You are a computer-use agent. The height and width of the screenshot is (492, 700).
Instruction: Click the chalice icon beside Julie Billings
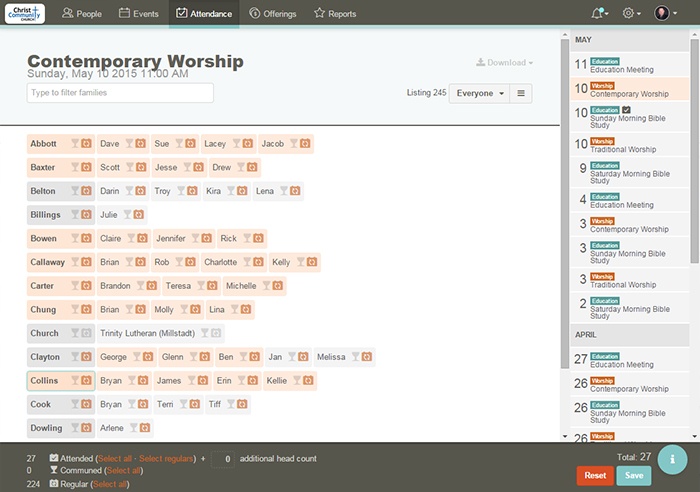(x=127, y=215)
